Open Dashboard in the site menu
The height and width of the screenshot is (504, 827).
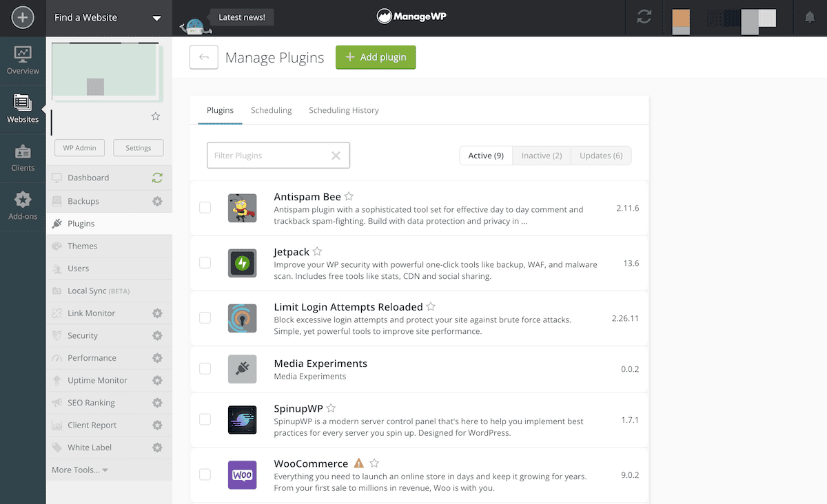click(88, 178)
